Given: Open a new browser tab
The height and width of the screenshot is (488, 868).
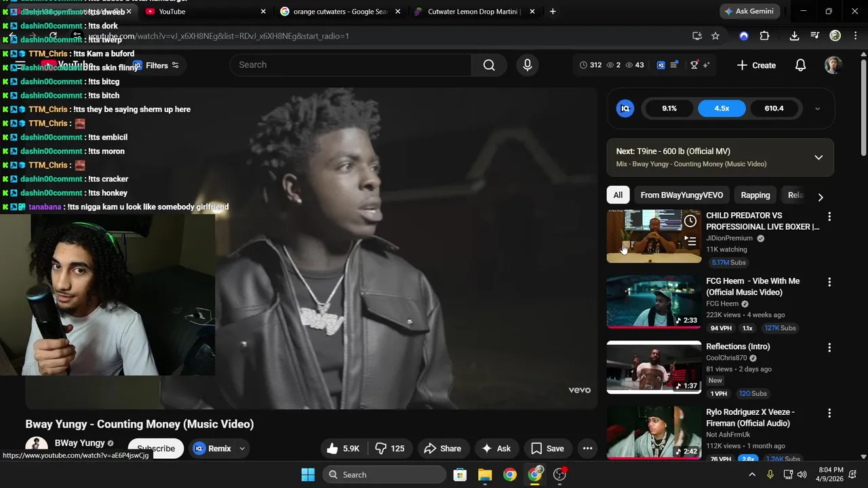Looking at the screenshot, I should 553,12.
